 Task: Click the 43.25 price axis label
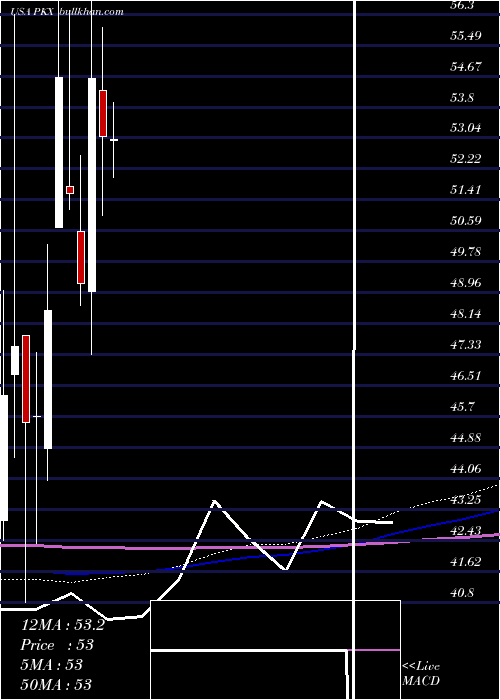click(x=466, y=499)
